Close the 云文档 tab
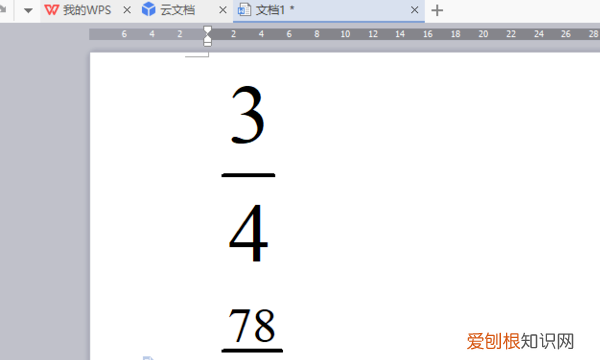600x360 pixels. pyautogui.click(x=223, y=10)
